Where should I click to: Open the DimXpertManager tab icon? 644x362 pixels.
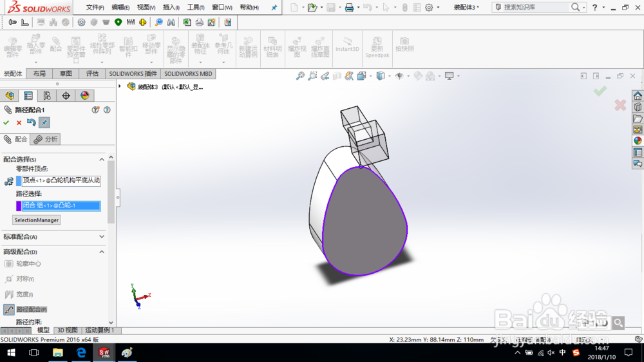66,96
